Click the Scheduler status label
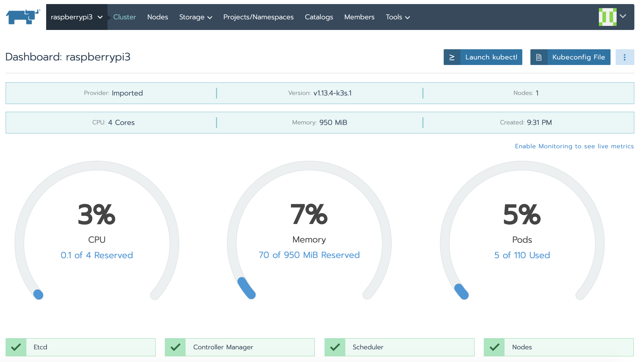The image size is (644, 362). pos(368,347)
